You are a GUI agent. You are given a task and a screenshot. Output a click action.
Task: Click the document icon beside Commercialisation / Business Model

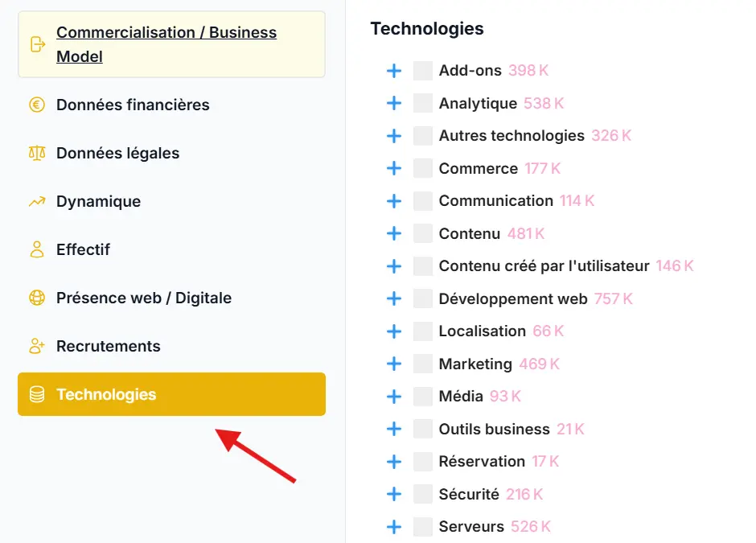(x=35, y=44)
